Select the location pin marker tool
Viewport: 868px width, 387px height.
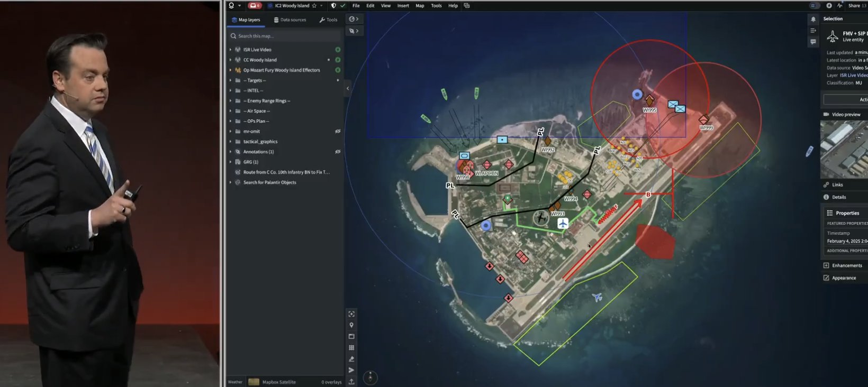pyautogui.click(x=351, y=325)
